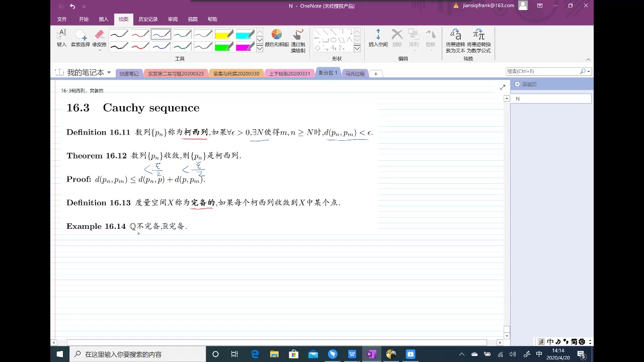Switch to the 插入 (Insert) ribbon tab
Viewport: 644px width, 362px height.
104,19
